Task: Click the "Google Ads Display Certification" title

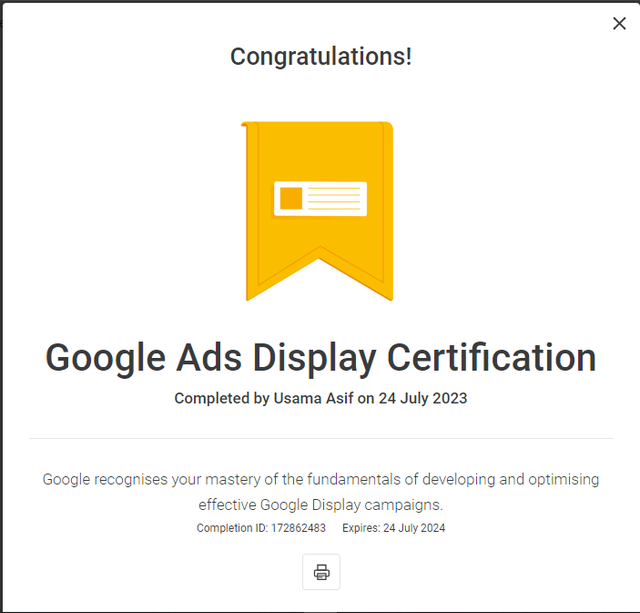Action: pos(321,358)
